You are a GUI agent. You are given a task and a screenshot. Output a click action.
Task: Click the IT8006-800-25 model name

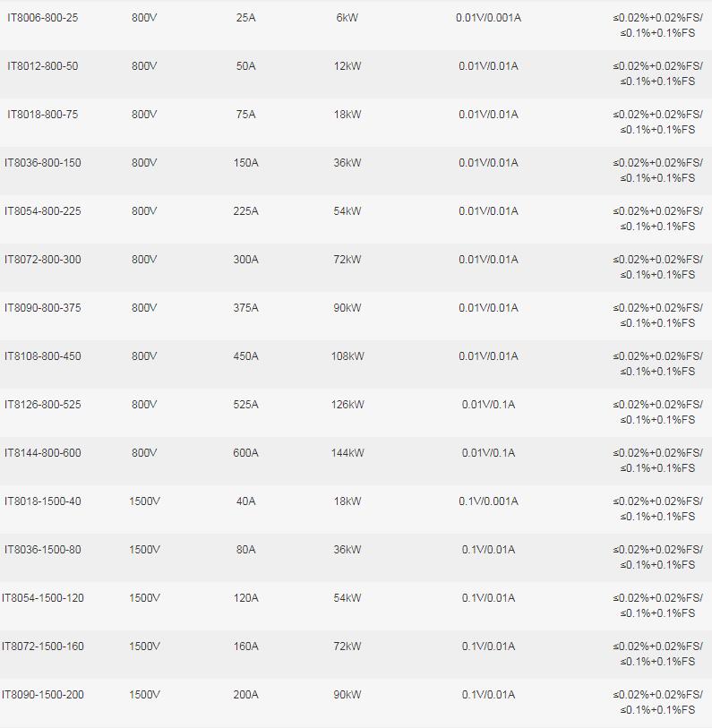42,18
